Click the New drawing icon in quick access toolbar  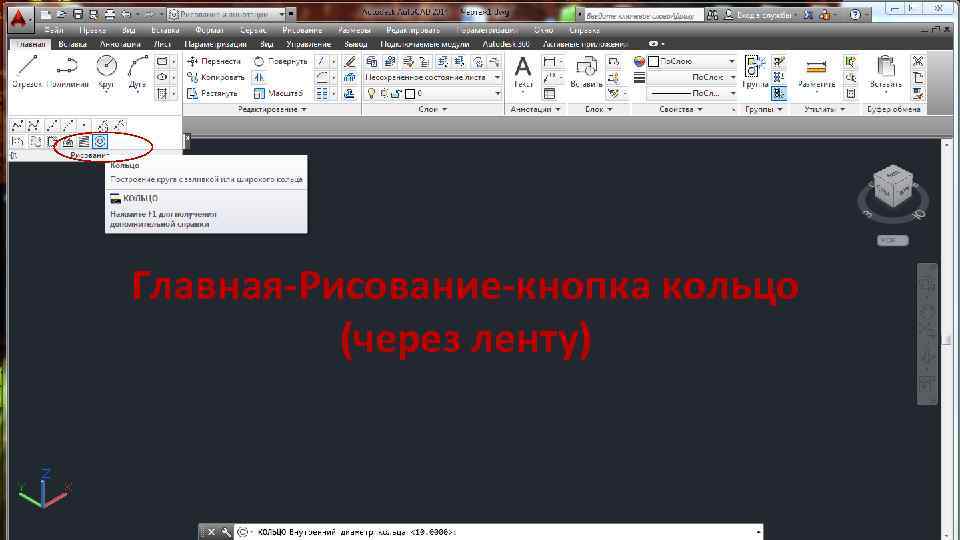pos(46,13)
